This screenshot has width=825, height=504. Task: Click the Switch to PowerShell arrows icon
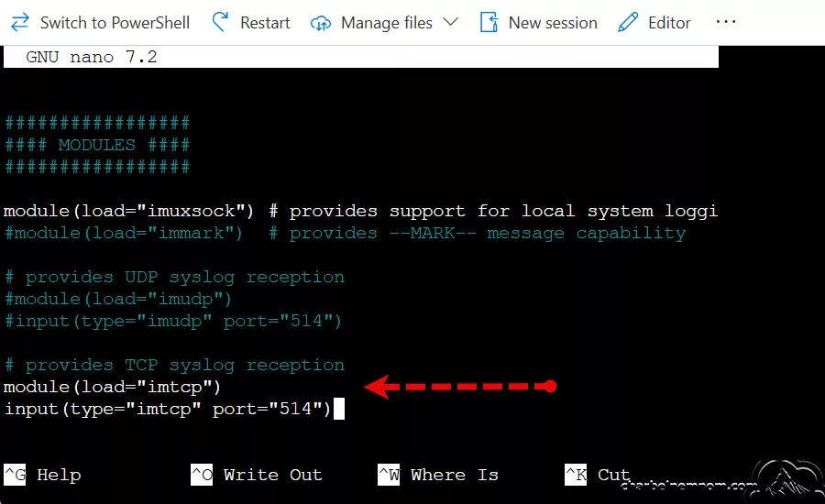tap(20, 23)
